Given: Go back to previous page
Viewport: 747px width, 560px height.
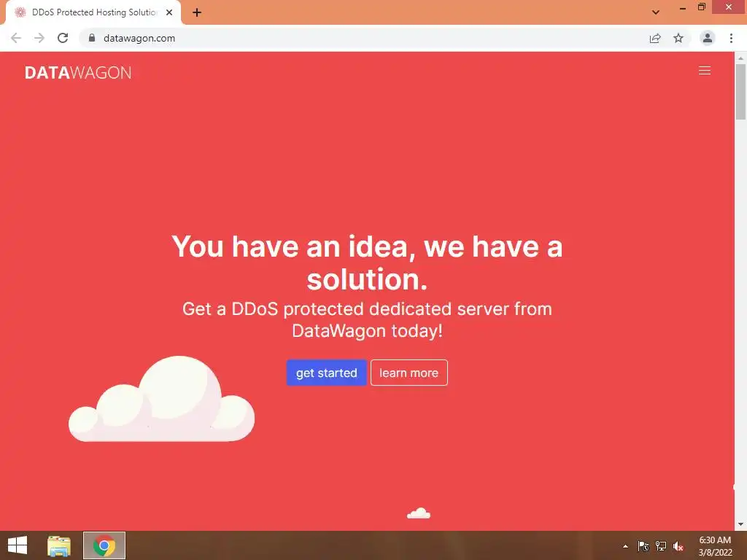Looking at the screenshot, I should coord(16,38).
